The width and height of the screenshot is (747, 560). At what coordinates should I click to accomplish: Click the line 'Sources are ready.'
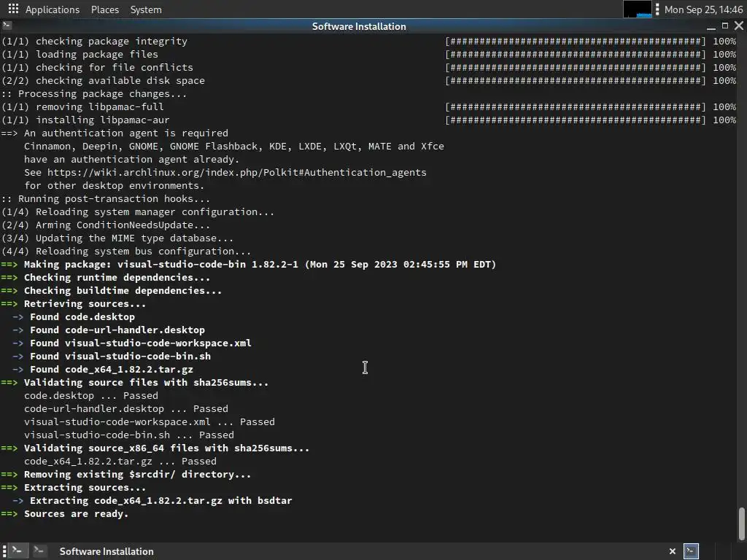[76, 514]
